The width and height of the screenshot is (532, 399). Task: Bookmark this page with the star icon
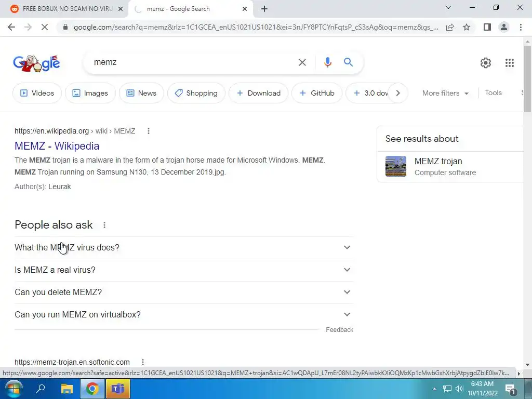pos(467,27)
